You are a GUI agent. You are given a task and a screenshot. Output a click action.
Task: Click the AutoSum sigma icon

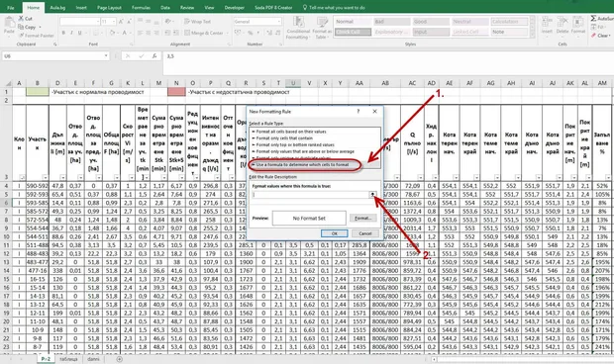point(593,19)
